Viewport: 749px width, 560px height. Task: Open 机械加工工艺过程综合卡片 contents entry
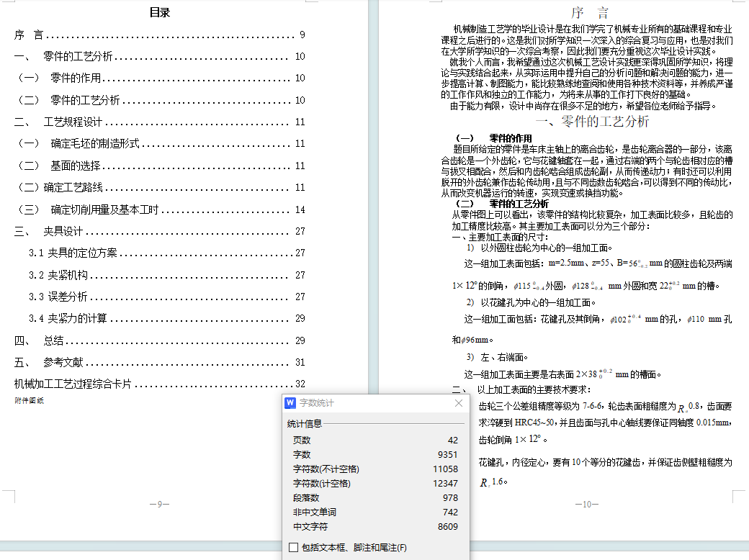click(160, 384)
